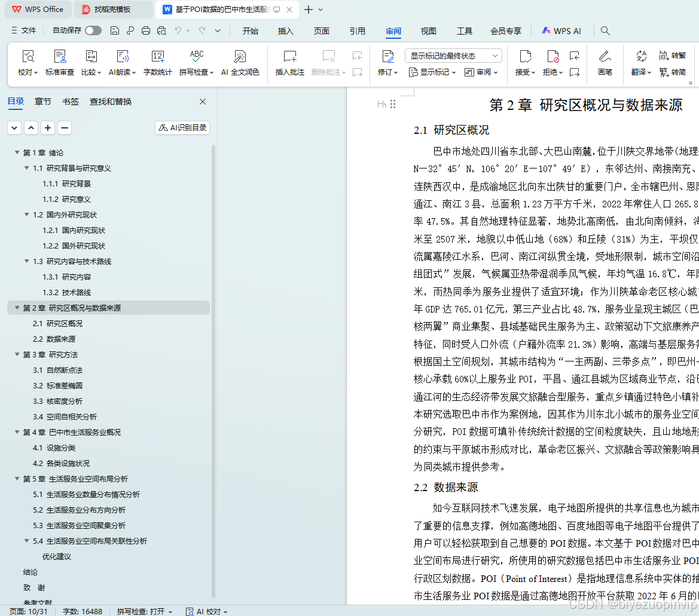Image resolution: width=699 pixels, height=616 pixels.
Task: Toggle 拼写检查 in status bar
Action: pyautogui.click(x=145, y=612)
